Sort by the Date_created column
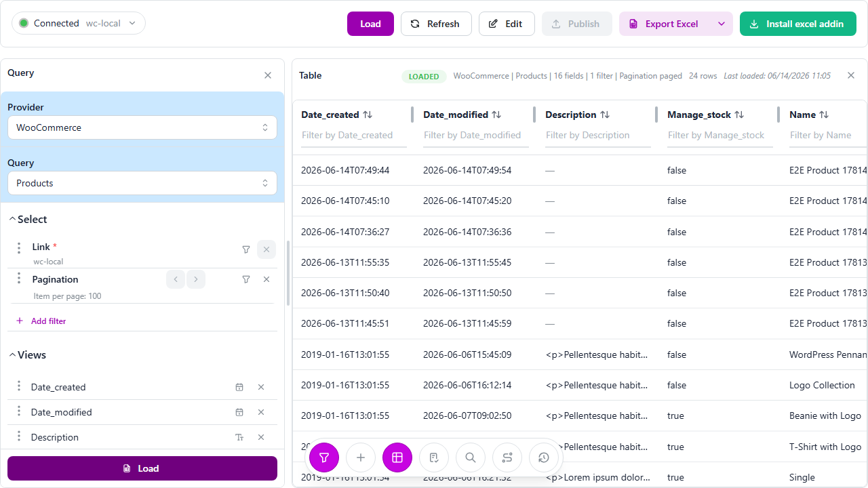 (368, 115)
